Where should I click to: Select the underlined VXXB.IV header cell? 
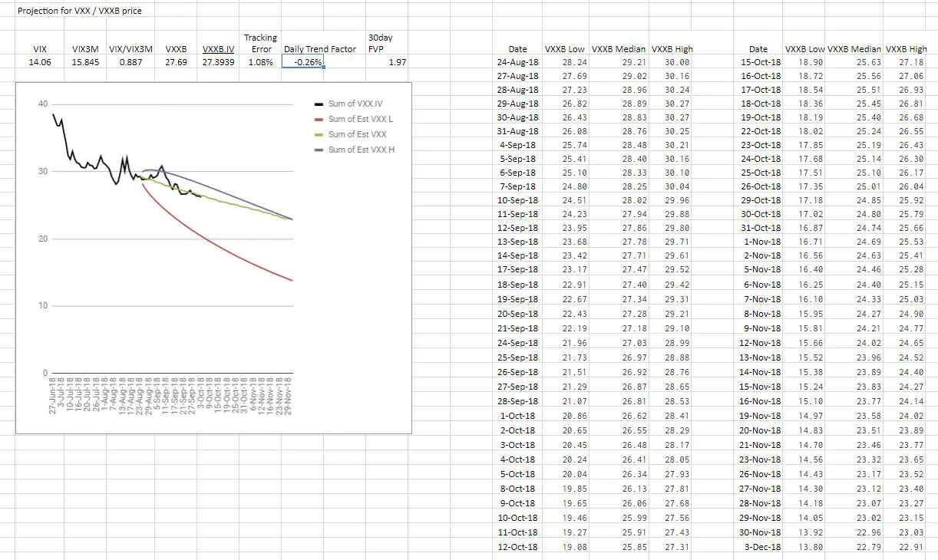pos(218,49)
